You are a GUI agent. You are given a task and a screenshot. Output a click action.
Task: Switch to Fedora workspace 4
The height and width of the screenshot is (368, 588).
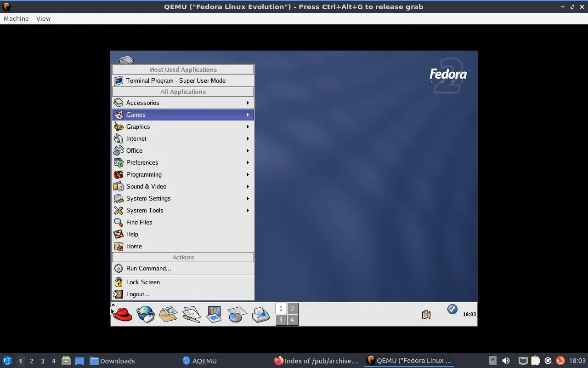point(292,320)
